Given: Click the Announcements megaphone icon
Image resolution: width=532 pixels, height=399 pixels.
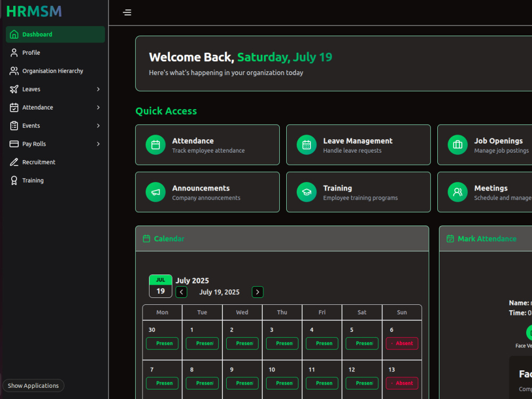Looking at the screenshot, I should [x=155, y=192].
